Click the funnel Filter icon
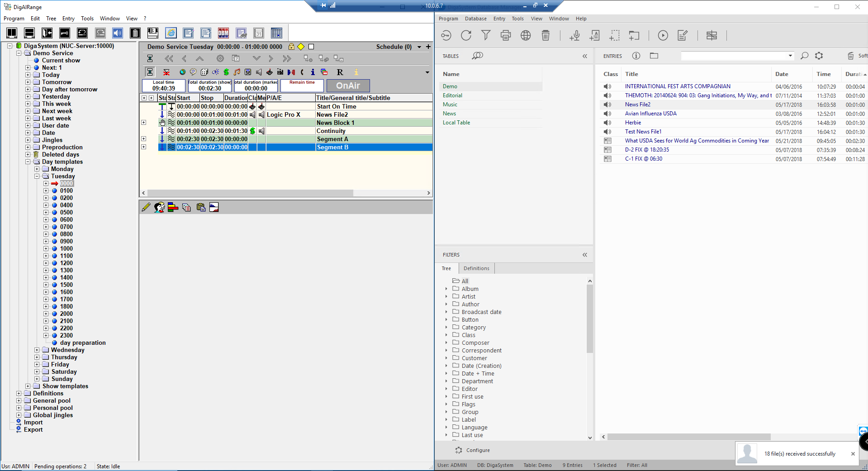 [486, 35]
